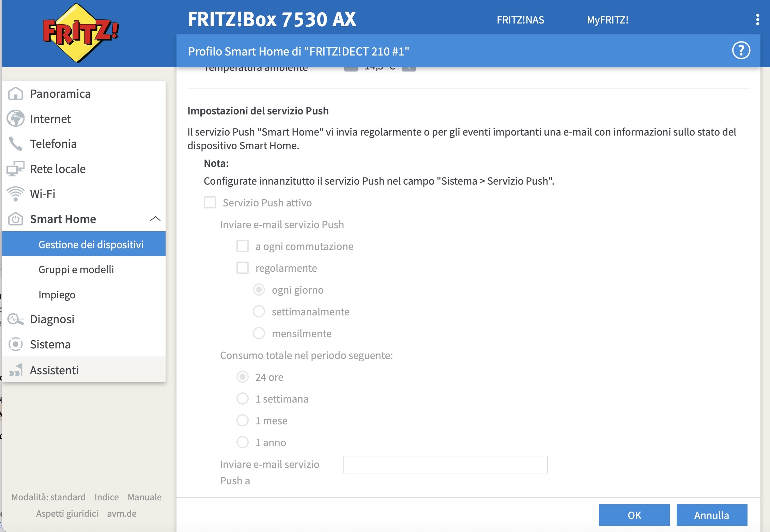
Task: Click the FRITZ! logo
Action: tap(80, 33)
